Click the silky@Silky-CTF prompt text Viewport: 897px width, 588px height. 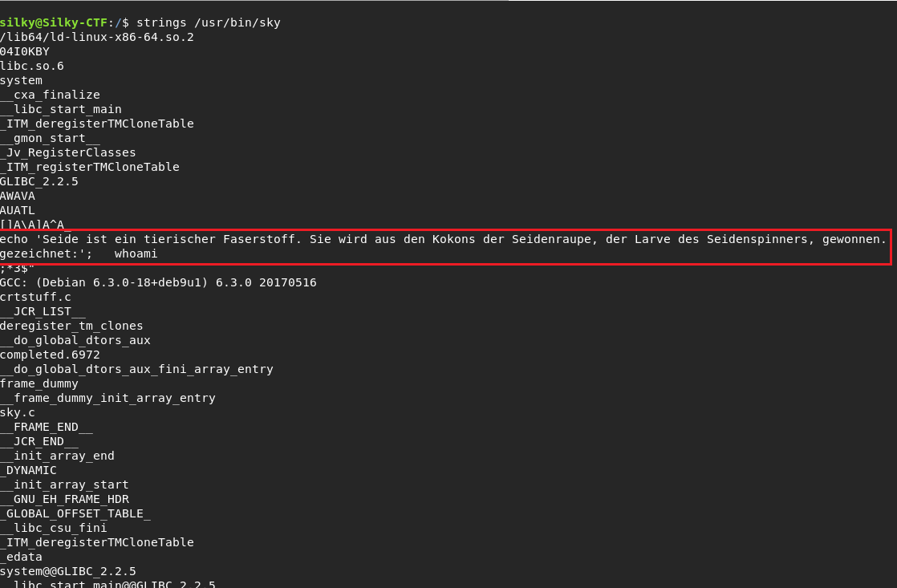click(x=53, y=23)
